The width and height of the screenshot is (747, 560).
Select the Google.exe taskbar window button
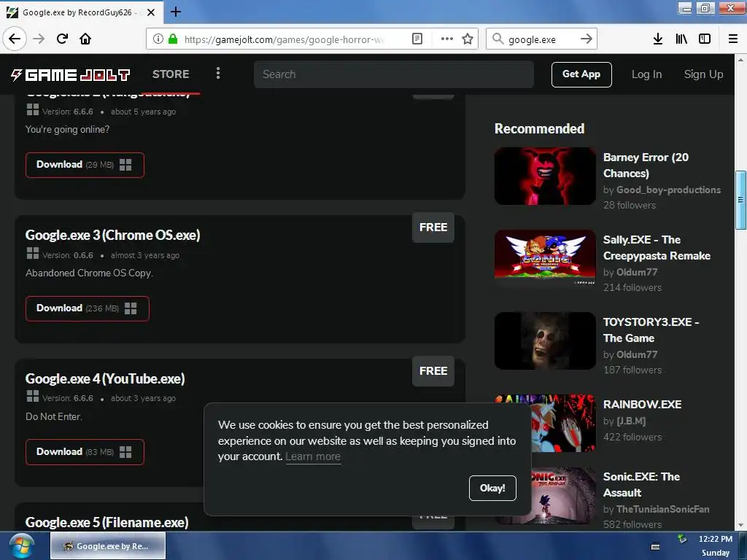(108, 546)
